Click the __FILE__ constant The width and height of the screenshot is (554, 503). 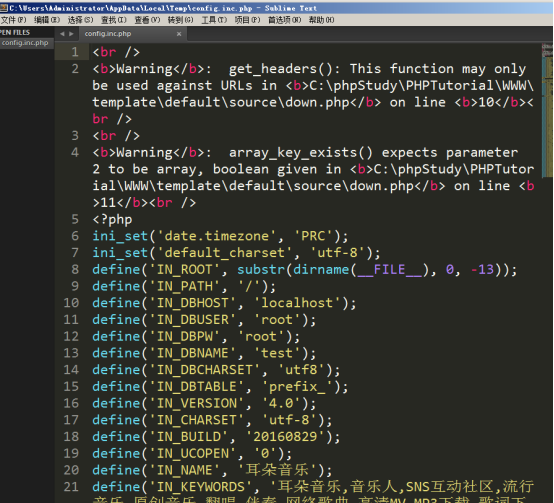tap(390, 270)
